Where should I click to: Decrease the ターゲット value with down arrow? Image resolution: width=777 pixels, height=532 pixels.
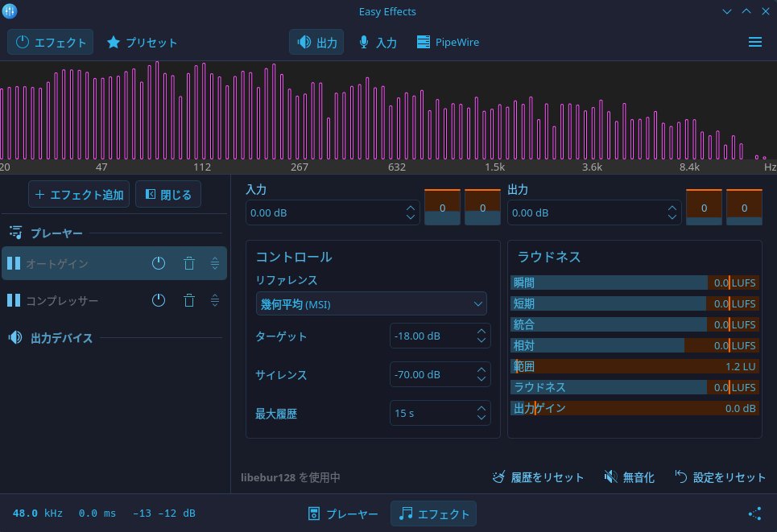click(481, 340)
